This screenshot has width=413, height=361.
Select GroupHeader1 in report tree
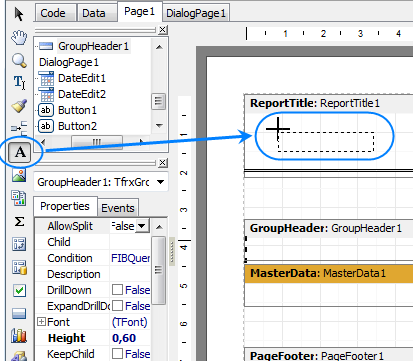[x=94, y=46]
